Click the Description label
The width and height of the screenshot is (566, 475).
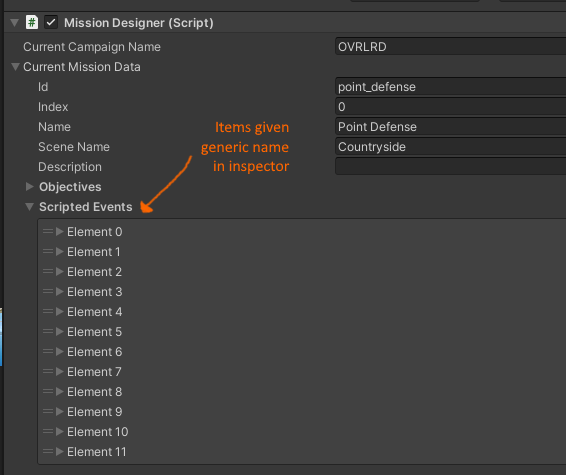(70, 167)
